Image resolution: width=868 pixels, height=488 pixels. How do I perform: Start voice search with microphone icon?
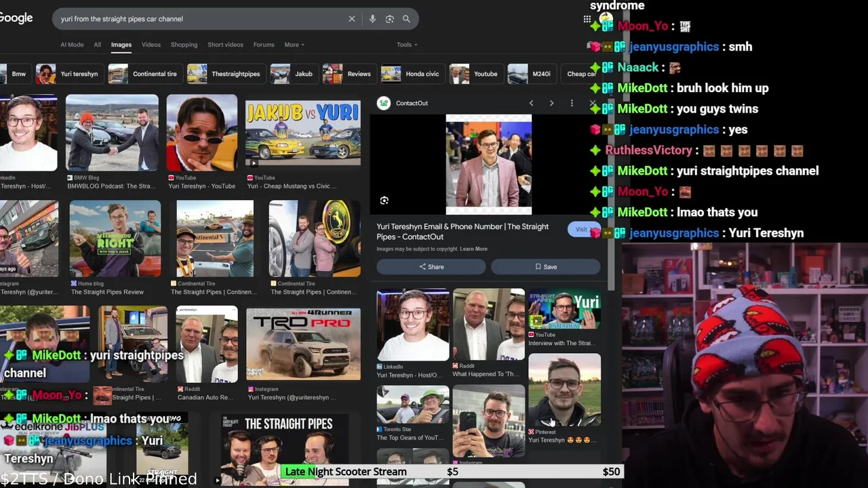[x=372, y=19]
